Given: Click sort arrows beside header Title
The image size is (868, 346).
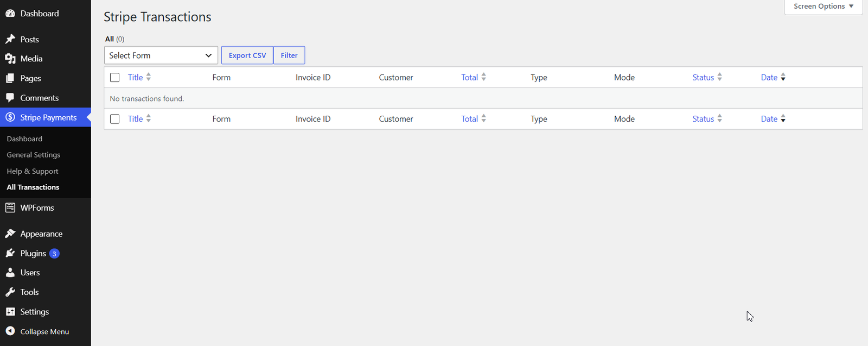Looking at the screenshot, I should coord(149,77).
